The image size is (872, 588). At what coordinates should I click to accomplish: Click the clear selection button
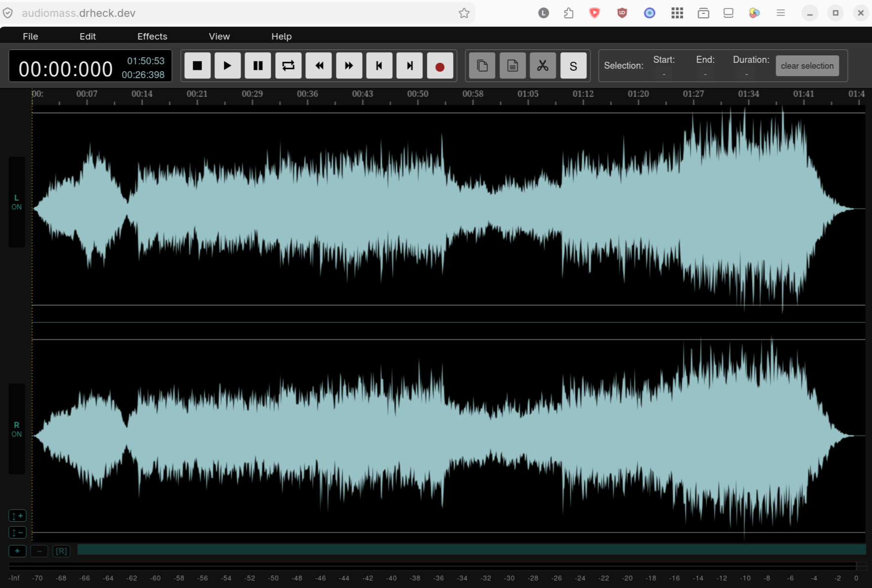tap(807, 66)
